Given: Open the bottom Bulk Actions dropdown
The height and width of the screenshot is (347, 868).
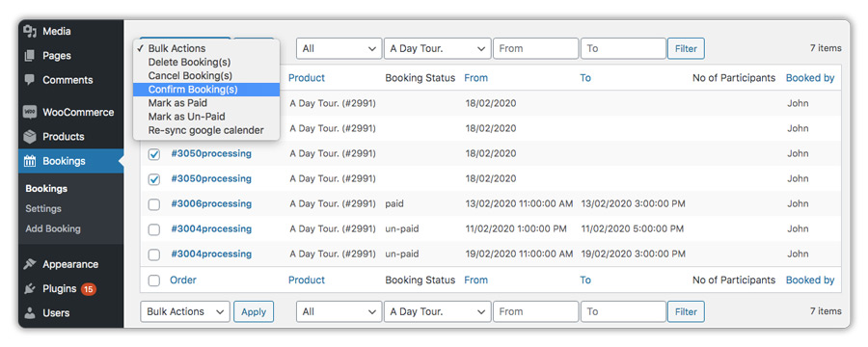Looking at the screenshot, I should [185, 311].
